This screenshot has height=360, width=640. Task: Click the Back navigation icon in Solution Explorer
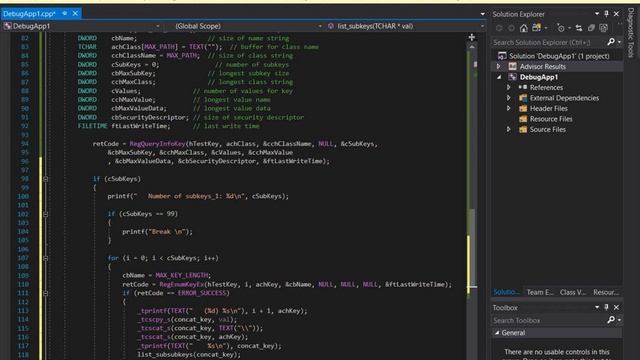point(499,28)
